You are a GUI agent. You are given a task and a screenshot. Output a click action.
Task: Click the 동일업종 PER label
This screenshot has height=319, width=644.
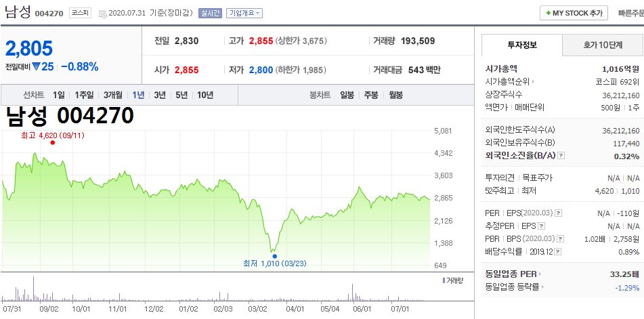(x=511, y=274)
